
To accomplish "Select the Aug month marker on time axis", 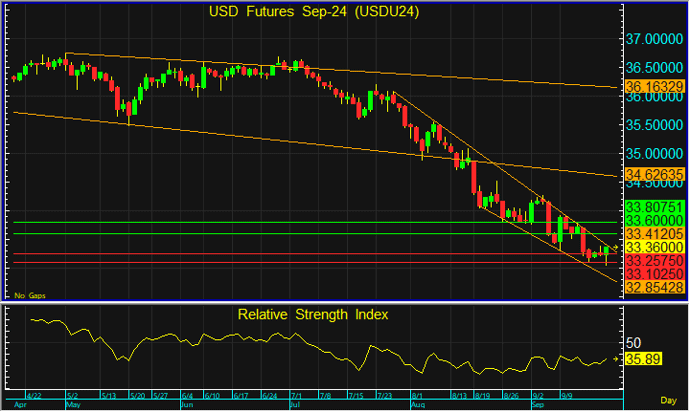I will (418, 407).
